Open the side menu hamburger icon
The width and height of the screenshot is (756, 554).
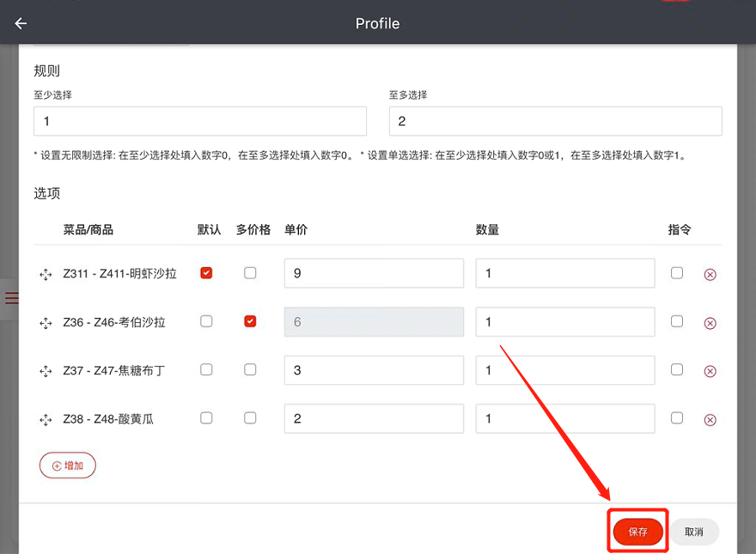tap(11, 298)
